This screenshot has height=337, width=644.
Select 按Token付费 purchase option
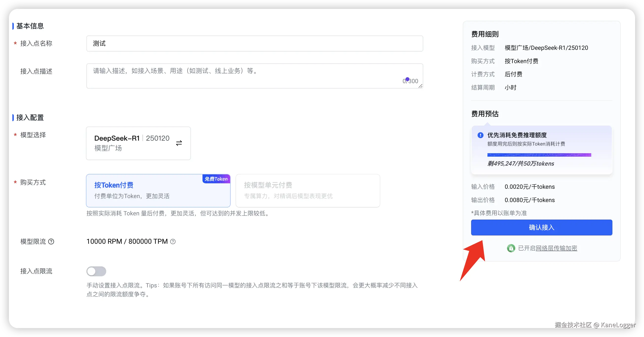pos(158,191)
